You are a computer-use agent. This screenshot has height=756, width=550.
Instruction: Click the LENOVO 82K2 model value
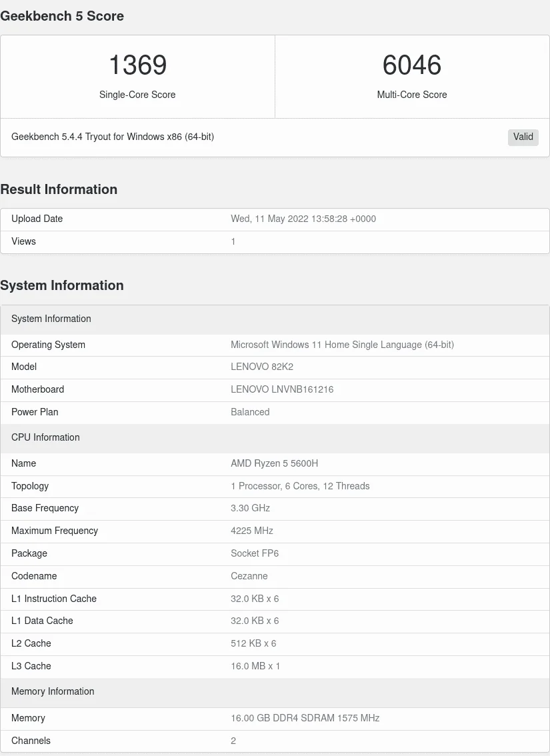click(x=262, y=367)
